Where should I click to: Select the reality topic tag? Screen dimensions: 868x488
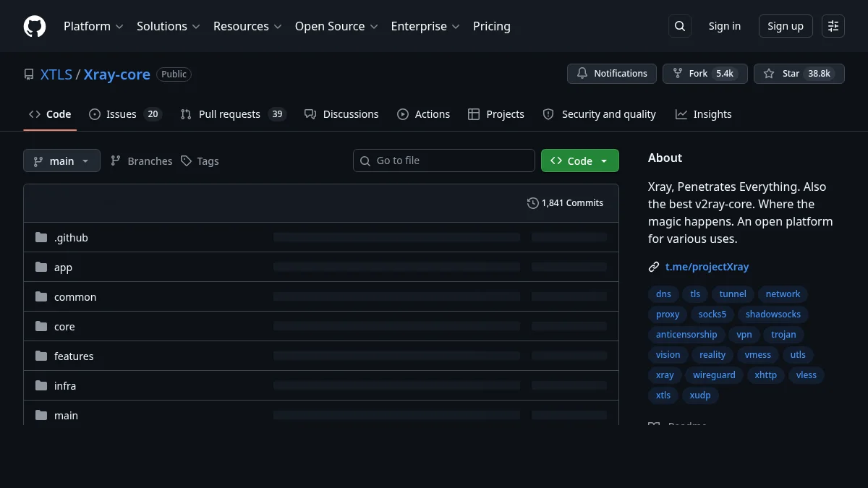712,355
